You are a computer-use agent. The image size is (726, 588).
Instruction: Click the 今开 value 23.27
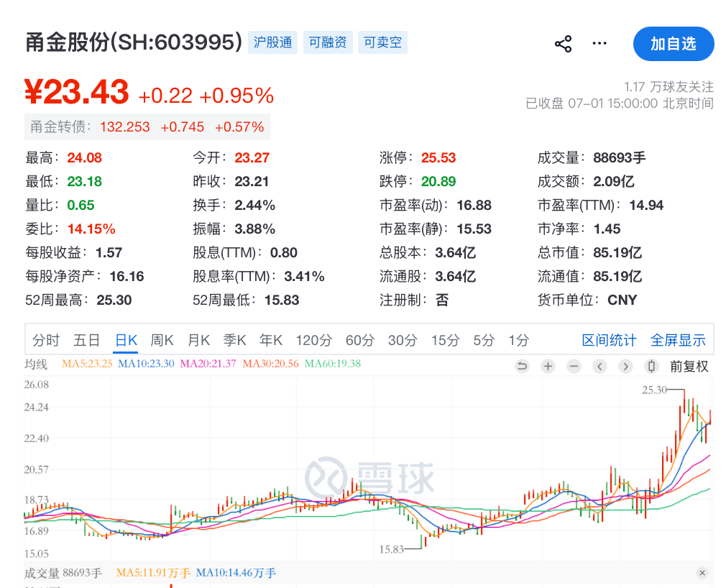tap(252, 158)
